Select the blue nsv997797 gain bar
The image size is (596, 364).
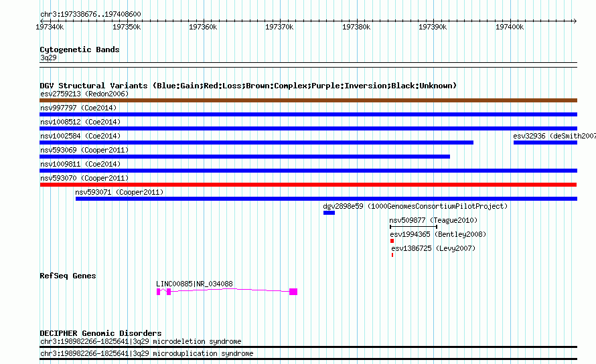pyautogui.click(x=308, y=114)
